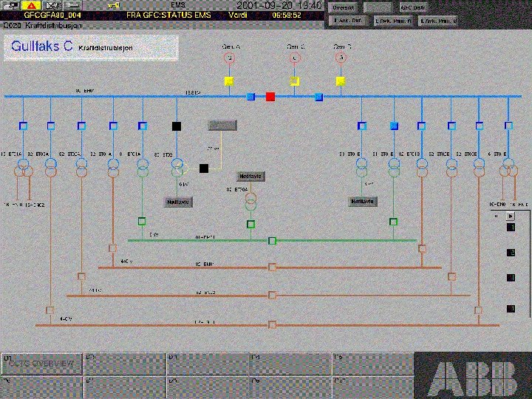This screenshot has height=399, width=532.
Task: Select the bus-tie breaker on the middle orange bus
Action: click(x=272, y=295)
